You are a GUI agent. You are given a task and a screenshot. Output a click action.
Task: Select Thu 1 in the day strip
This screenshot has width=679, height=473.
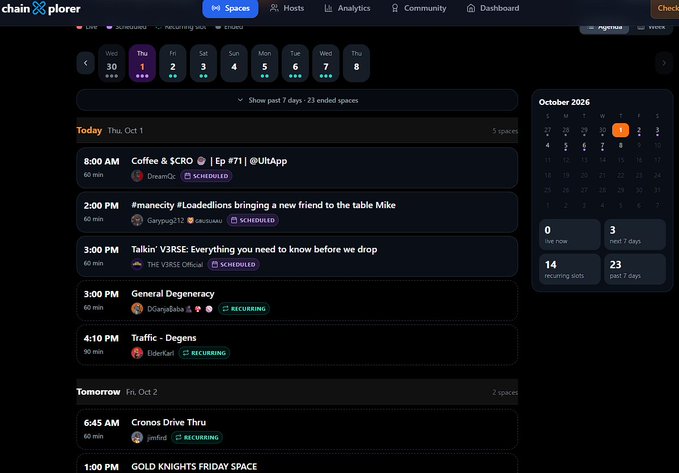pyautogui.click(x=142, y=63)
